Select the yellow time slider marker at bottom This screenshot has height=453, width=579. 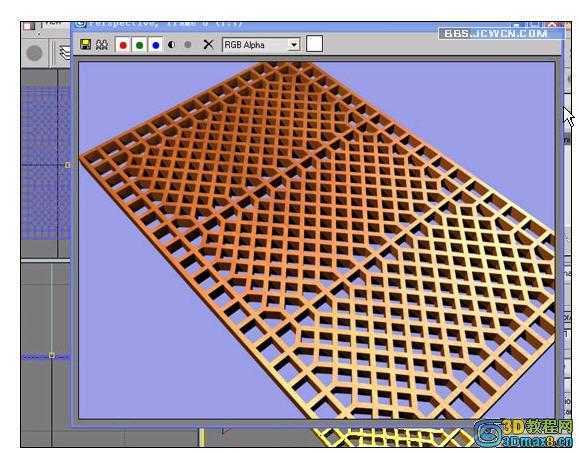tap(202, 437)
